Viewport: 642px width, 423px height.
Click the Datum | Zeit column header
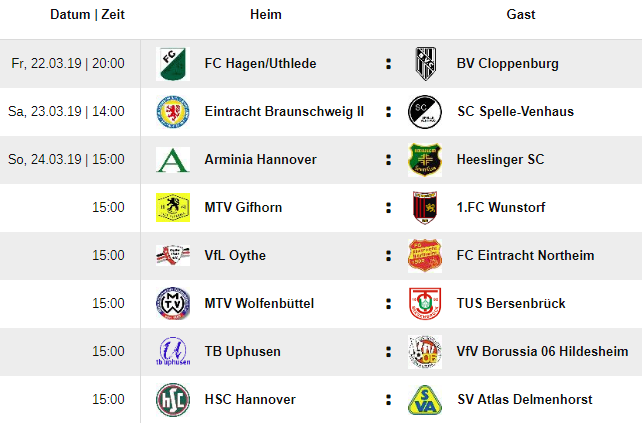pyautogui.click(x=87, y=14)
